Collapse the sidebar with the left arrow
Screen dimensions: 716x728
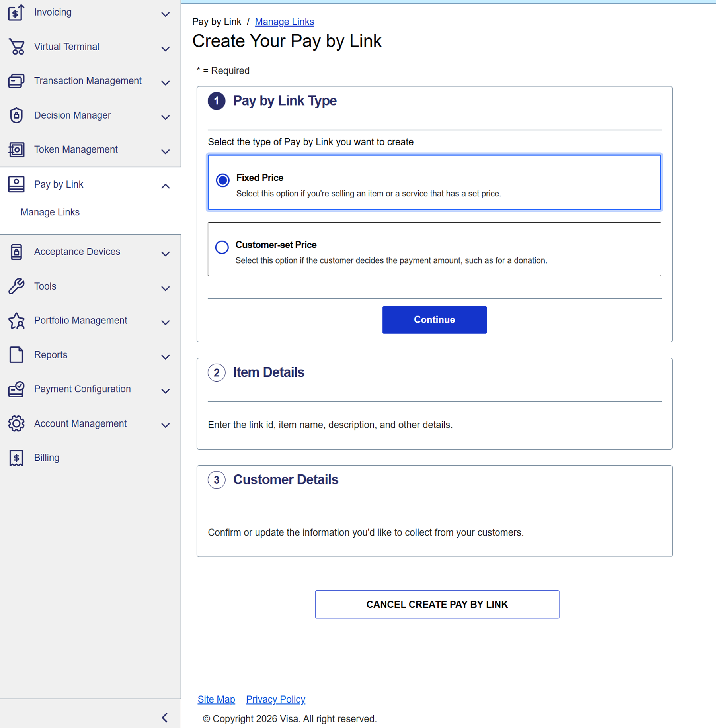pyautogui.click(x=165, y=718)
